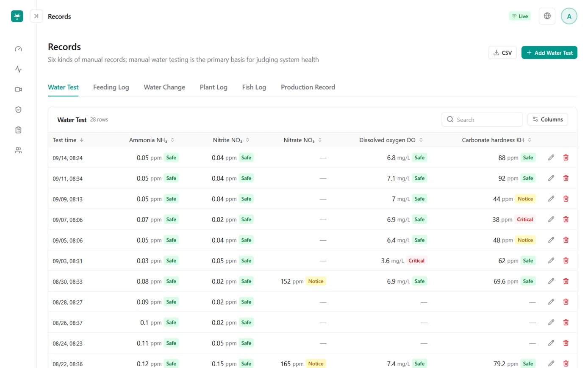The width and height of the screenshot is (588, 368).
Task: Open the dashboard gauge icon in sidebar
Action: click(x=18, y=49)
